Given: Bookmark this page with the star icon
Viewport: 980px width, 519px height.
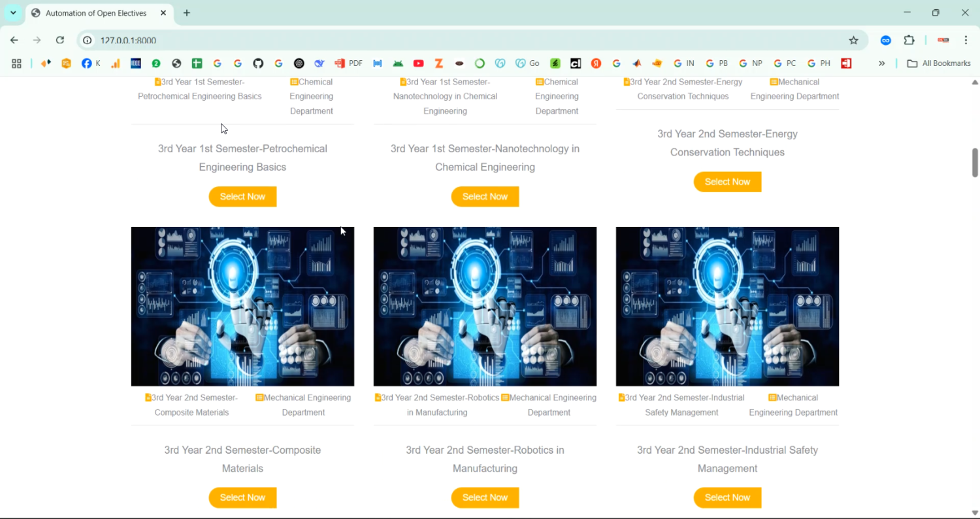Looking at the screenshot, I should 853,41.
